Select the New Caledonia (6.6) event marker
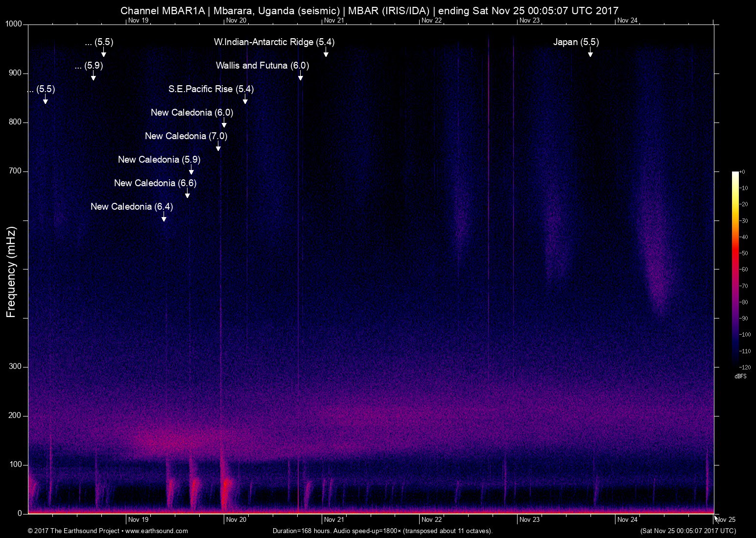 point(155,183)
